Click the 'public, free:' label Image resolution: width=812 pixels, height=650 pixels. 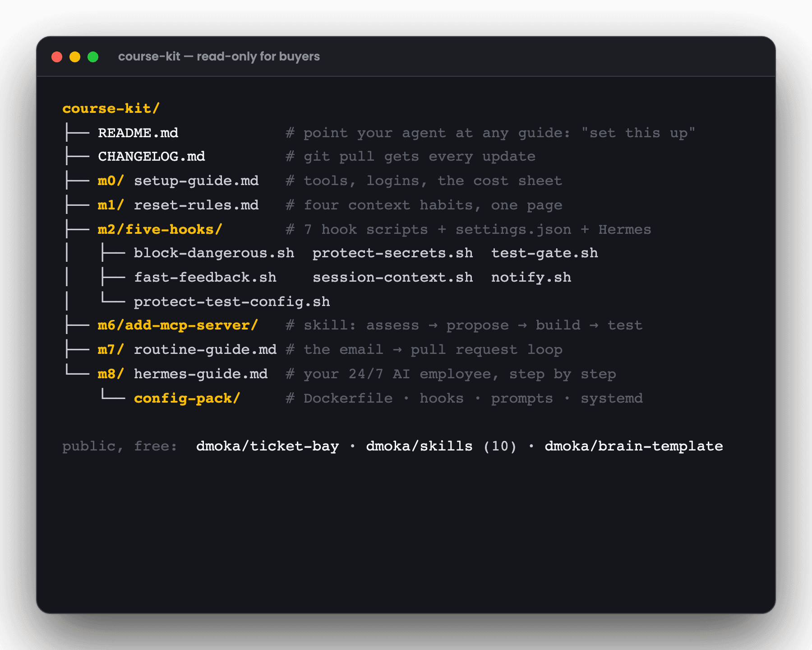click(x=120, y=446)
